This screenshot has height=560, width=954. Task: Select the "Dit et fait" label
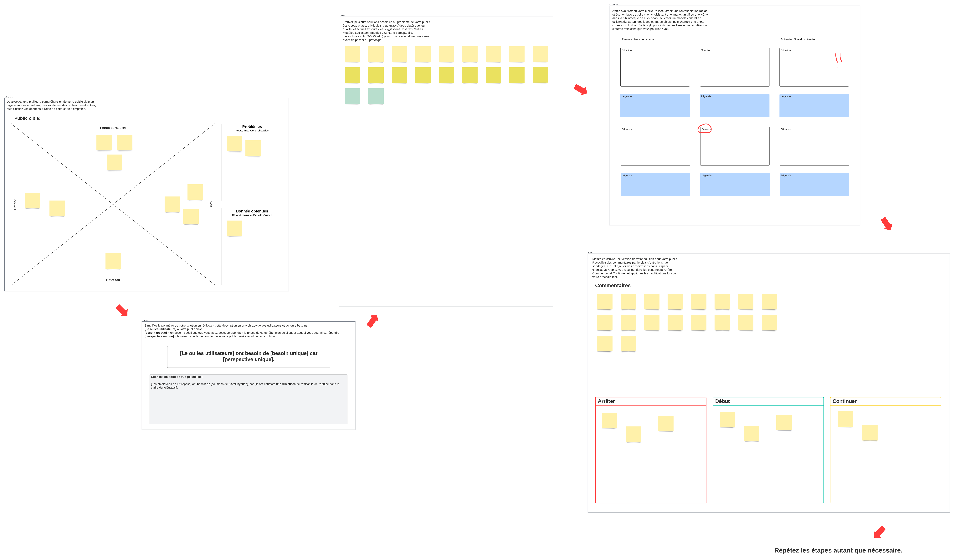coord(113,280)
